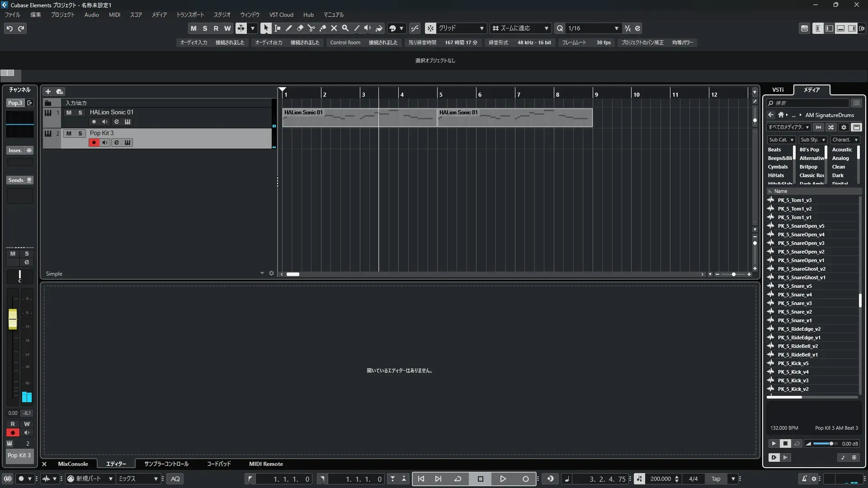Select the Glue tool
868x488 pixels.
pos(323,28)
